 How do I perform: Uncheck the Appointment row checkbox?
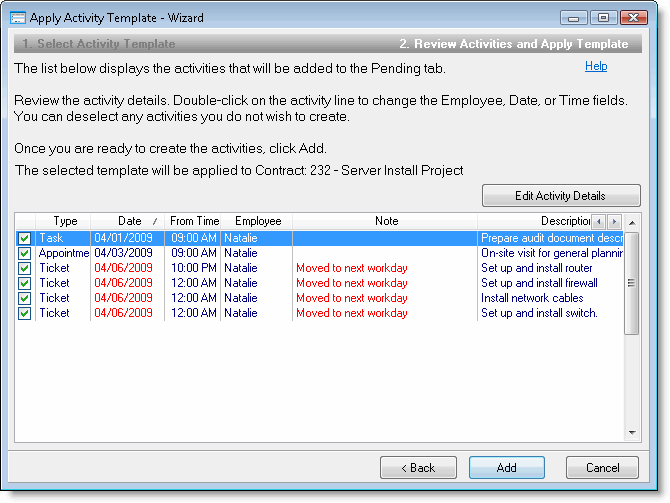[24, 253]
